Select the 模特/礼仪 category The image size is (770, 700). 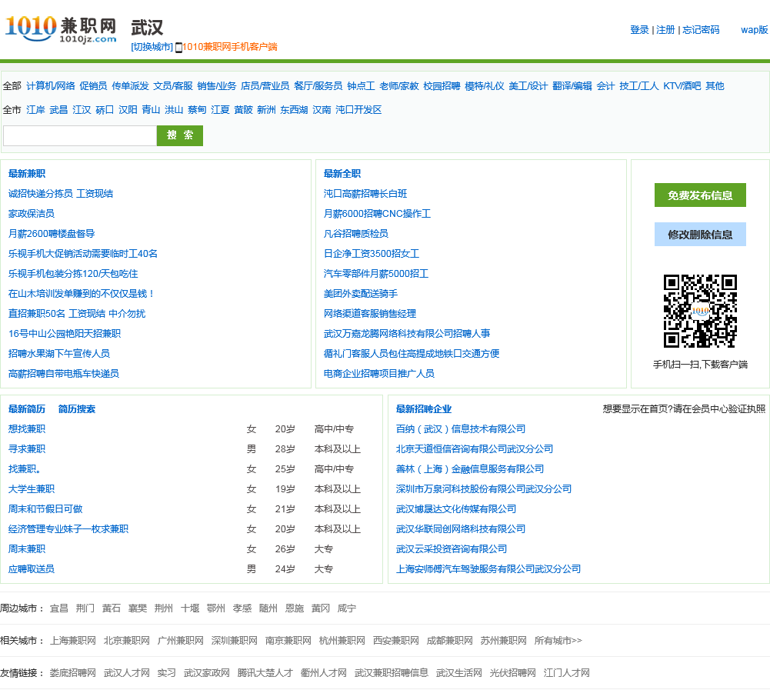[x=484, y=86]
